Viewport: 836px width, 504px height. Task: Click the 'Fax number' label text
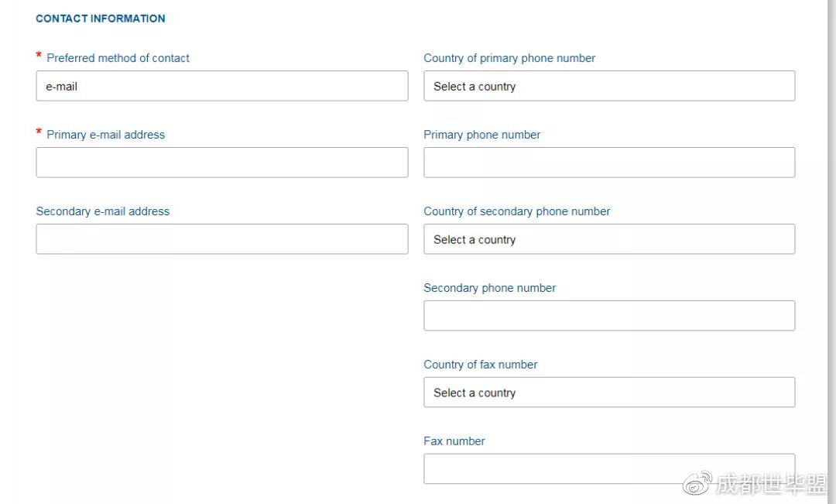(454, 441)
